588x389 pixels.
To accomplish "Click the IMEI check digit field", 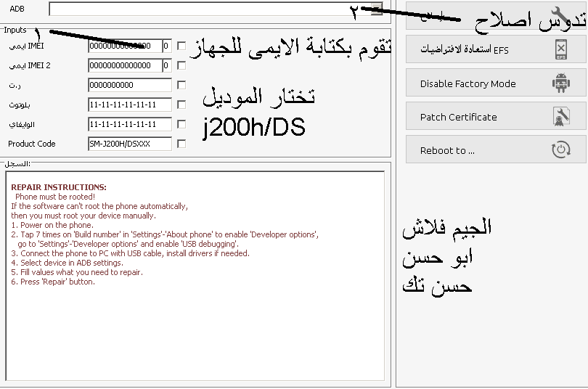I will point(167,46).
